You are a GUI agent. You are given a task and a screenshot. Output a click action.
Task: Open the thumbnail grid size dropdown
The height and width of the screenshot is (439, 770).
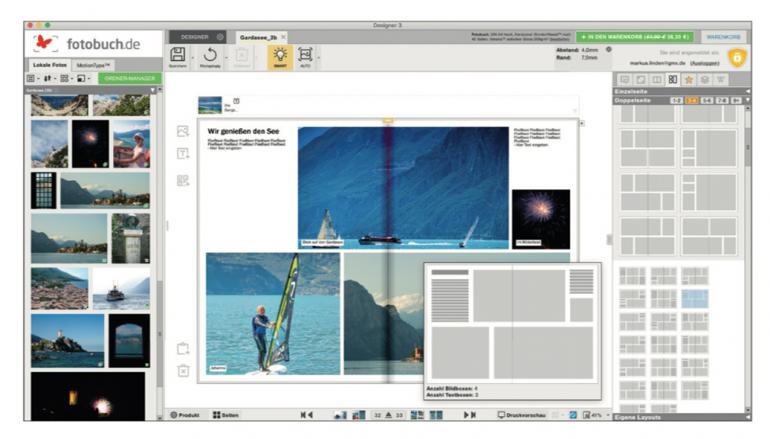tap(66, 79)
